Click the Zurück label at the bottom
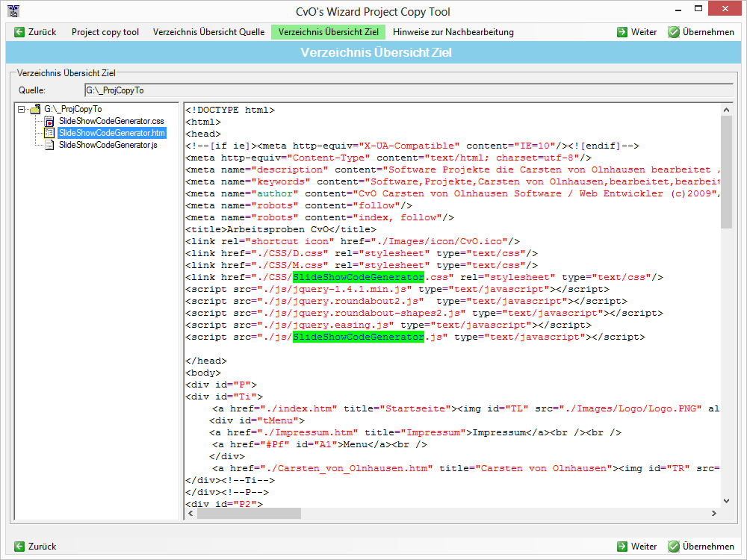The width and height of the screenshot is (747, 560). pyautogui.click(x=43, y=547)
